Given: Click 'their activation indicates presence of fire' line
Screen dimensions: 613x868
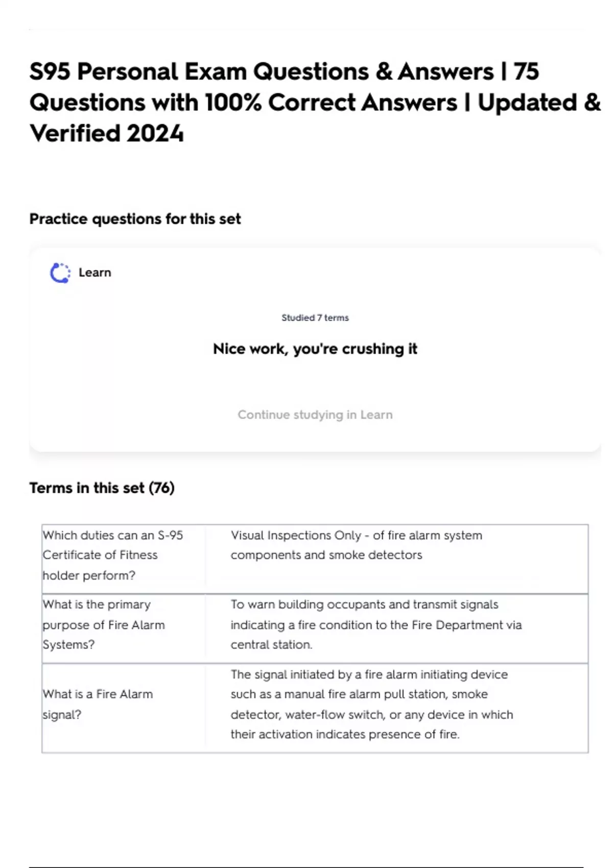Looking at the screenshot, I should (345, 735).
